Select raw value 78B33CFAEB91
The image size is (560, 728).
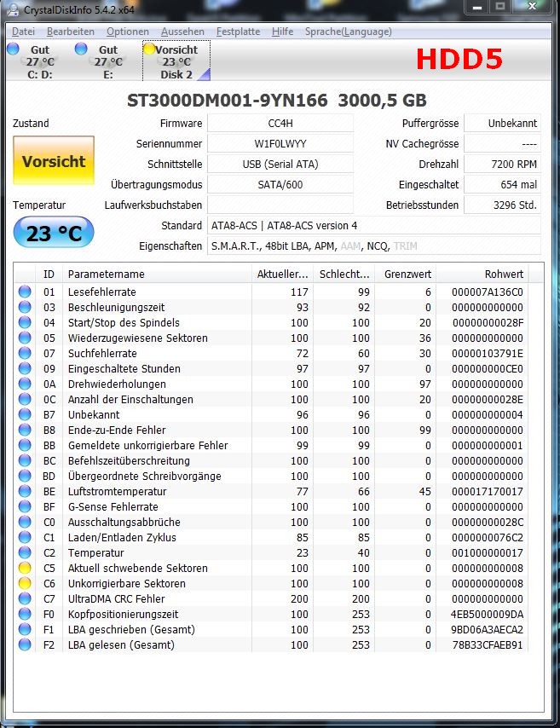(488, 645)
